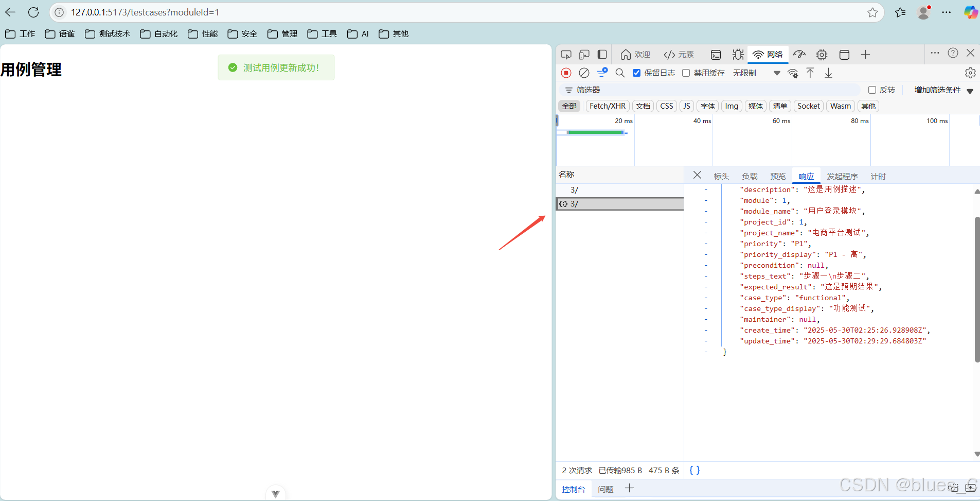The image size is (980, 501).
Task: Open 计时 timing tab
Action: tap(878, 176)
